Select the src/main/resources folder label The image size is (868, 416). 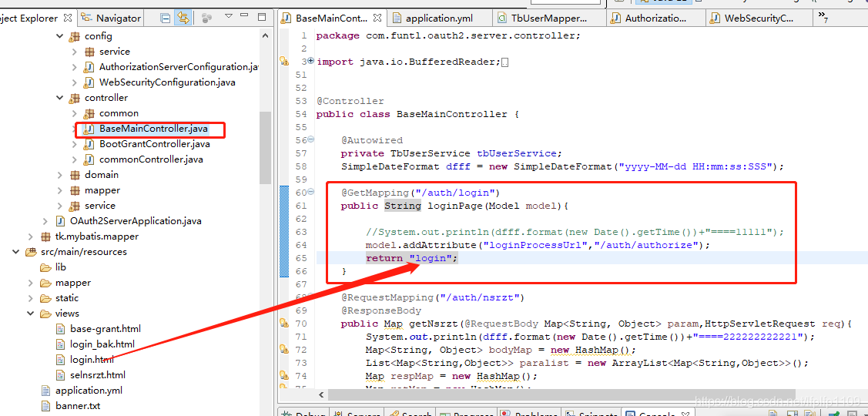click(84, 252)
